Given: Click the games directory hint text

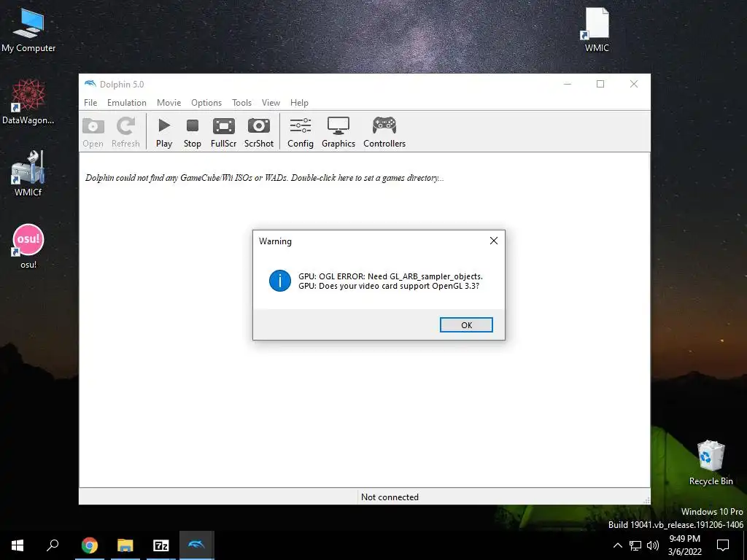Looking at the screenshot, I should click(x=264, y=178).
